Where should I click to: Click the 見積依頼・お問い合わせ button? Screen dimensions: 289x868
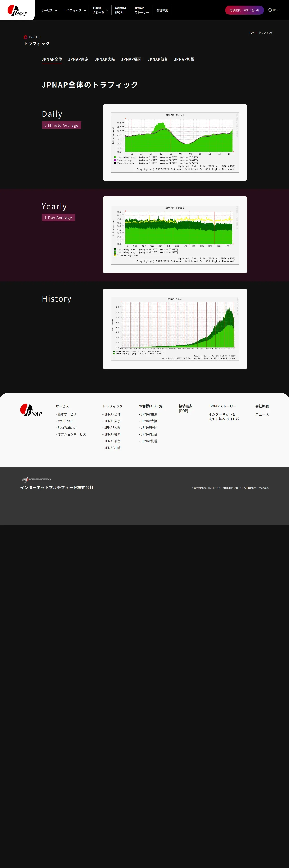[x=244, y=10]
